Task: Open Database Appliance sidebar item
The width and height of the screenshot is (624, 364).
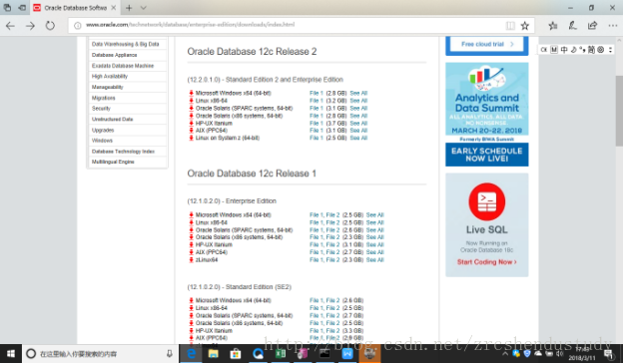Action: (x=114, y=55)
